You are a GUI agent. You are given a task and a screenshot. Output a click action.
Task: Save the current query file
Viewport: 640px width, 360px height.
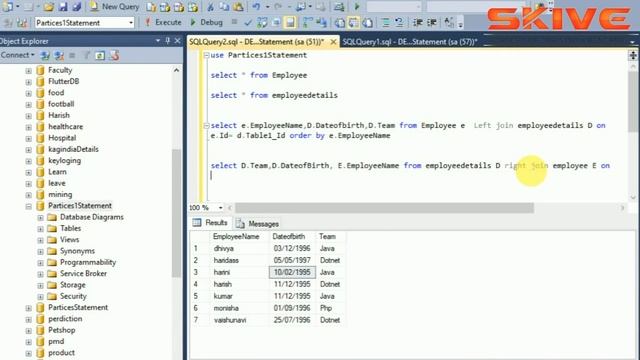[62, 7]
